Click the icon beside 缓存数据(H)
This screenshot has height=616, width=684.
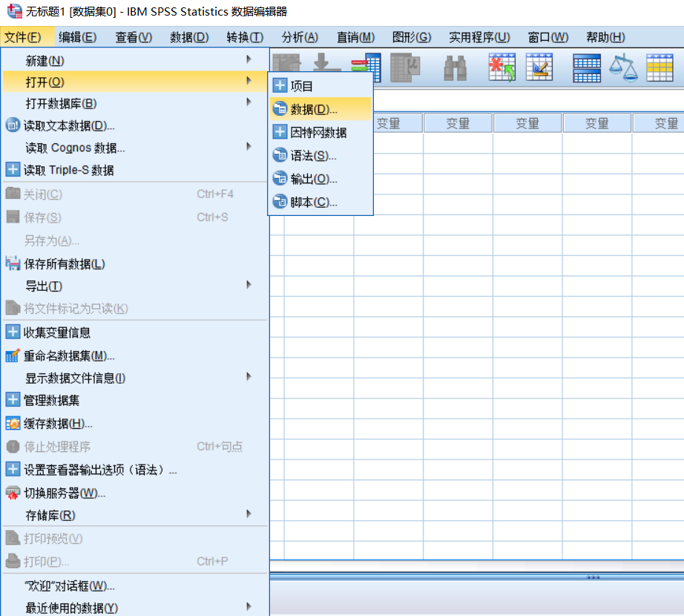pos(13,423)
